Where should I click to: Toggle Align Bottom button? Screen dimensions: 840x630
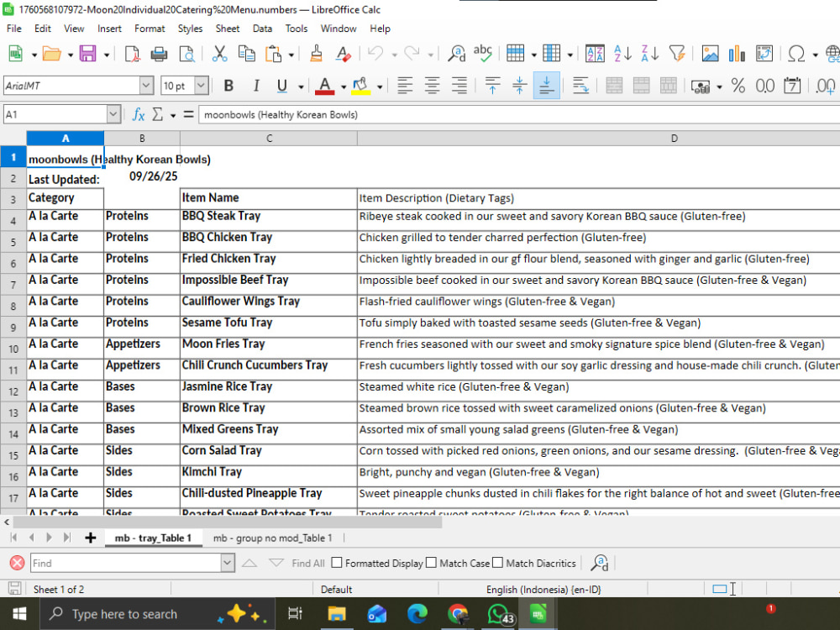[x=547, y=85]
